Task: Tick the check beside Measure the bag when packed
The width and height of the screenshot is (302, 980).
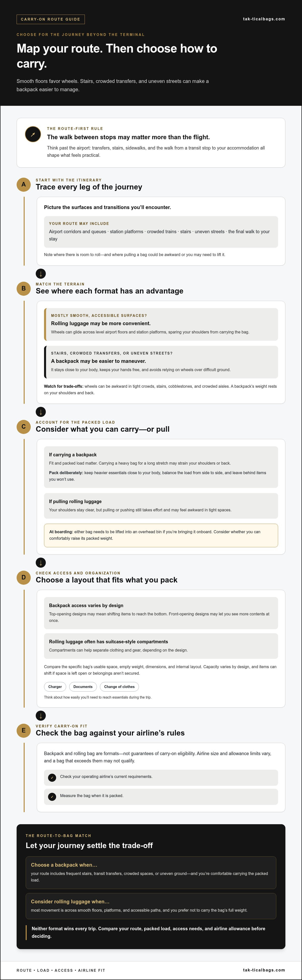Action: (x=52, y=797)
